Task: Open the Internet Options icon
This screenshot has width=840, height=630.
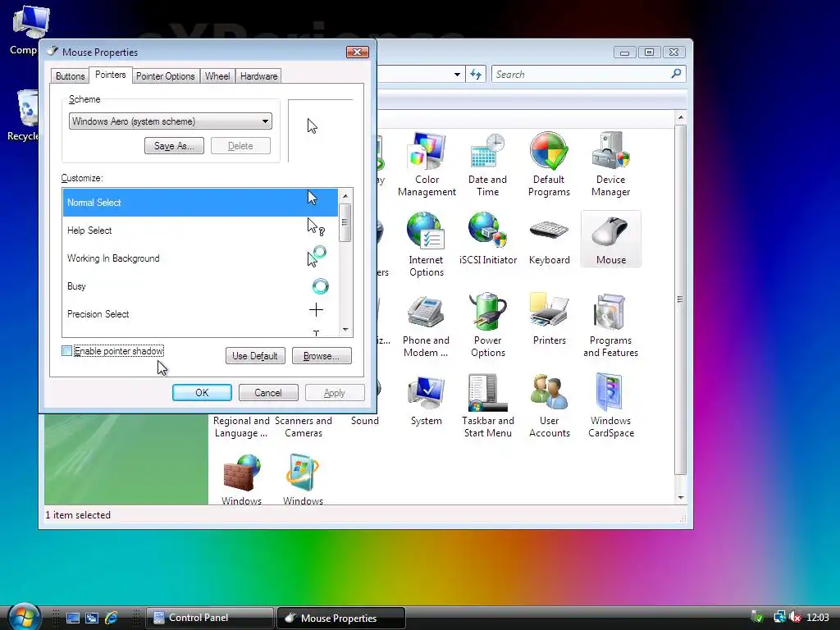Action: click(x=426, y=244)
